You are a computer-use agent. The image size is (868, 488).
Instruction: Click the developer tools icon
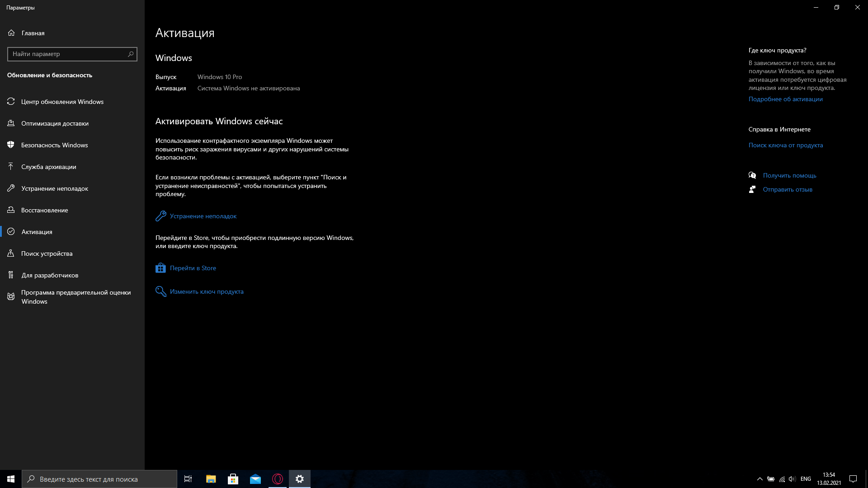[11, 275]
